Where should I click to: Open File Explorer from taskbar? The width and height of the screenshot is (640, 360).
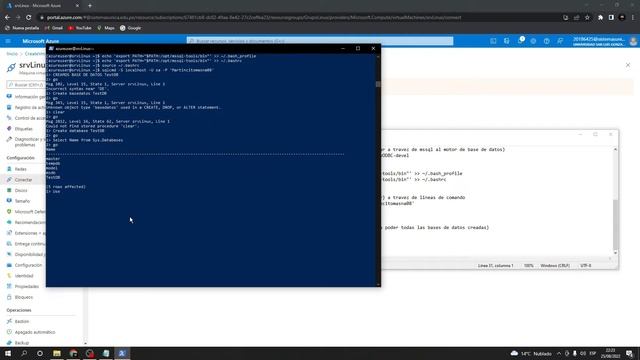tap(57, 353)
